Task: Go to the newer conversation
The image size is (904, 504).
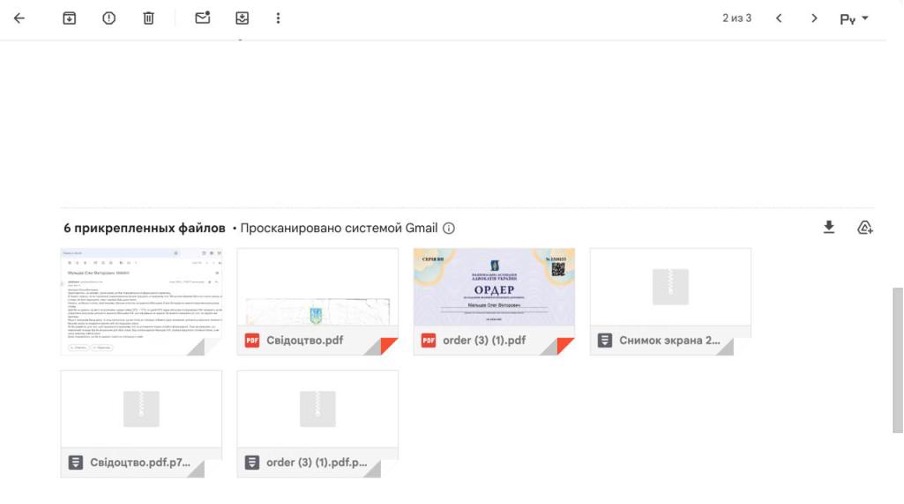Action: [779, 18]
